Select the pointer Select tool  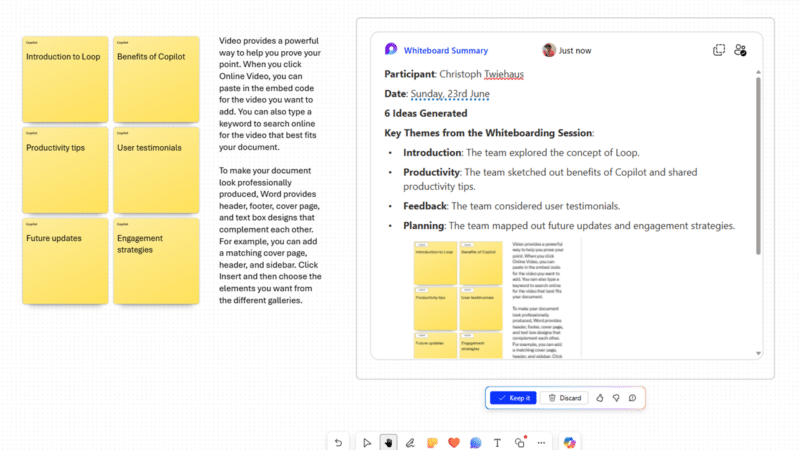pyautogui.click(x=366, y=442)
